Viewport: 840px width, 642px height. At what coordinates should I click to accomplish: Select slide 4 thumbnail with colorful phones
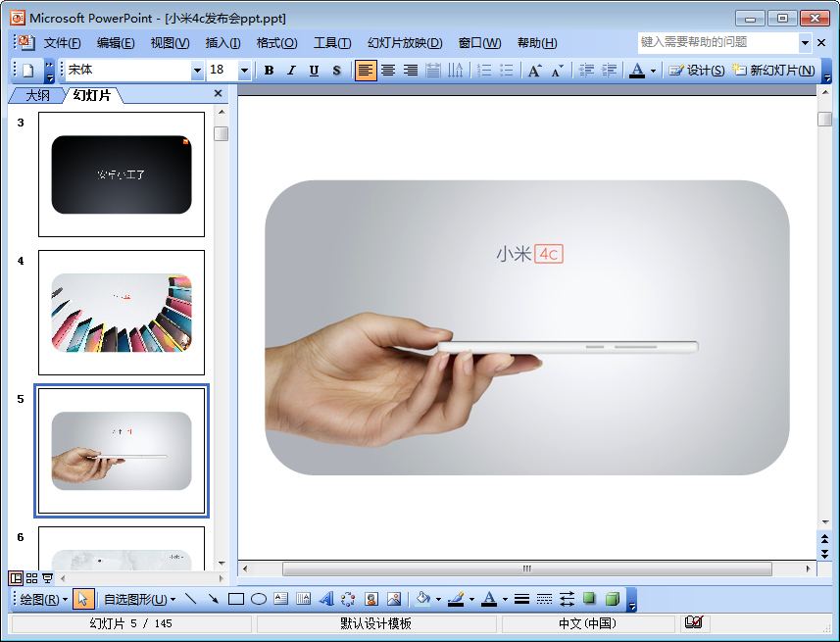tap(122, 313)
